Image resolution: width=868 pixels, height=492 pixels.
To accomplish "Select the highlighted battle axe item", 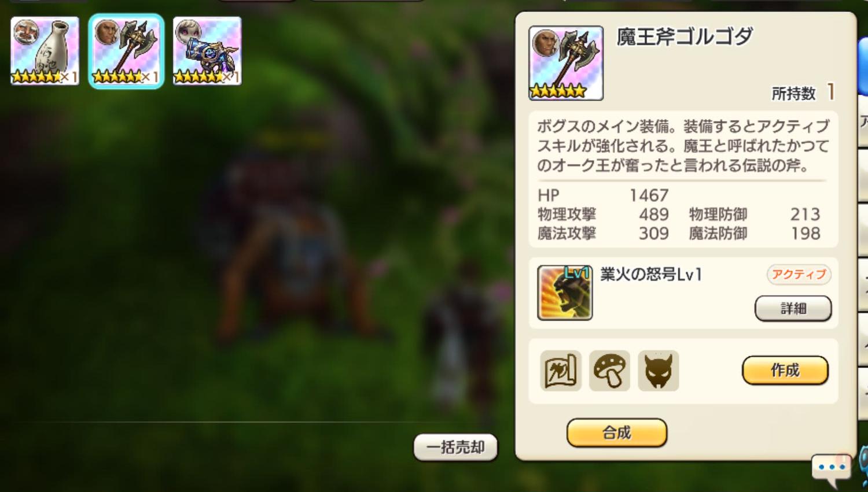I will point(126,51).
